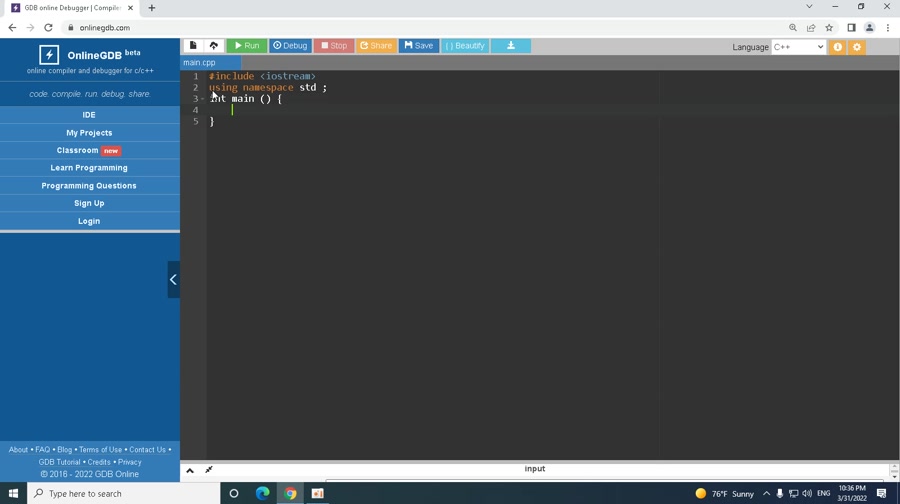Open the Credits footer link
The image size is (900, 504).
pyautogui.click(x=99, y=462)
